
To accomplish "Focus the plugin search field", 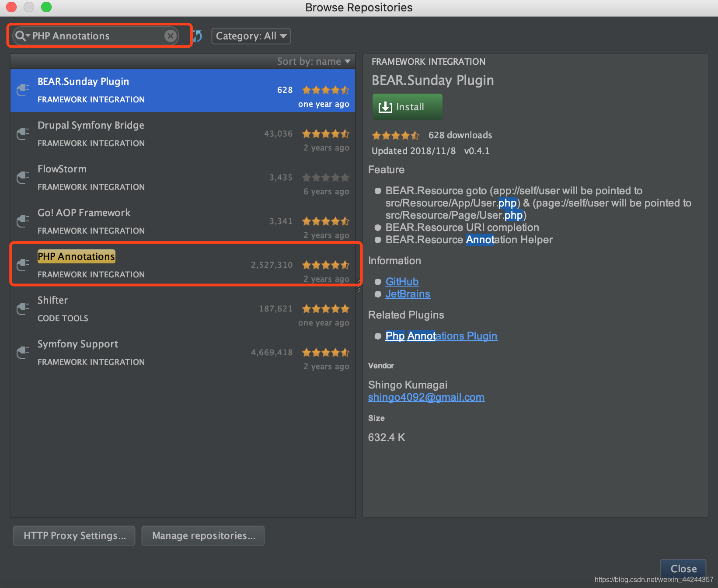I will [x=96, y=36].
